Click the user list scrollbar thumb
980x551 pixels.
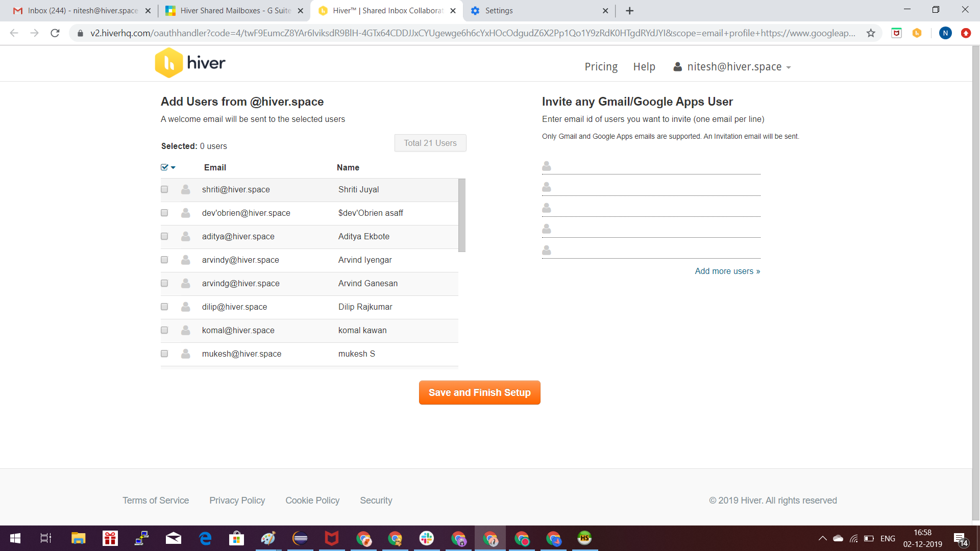[462, 215]
